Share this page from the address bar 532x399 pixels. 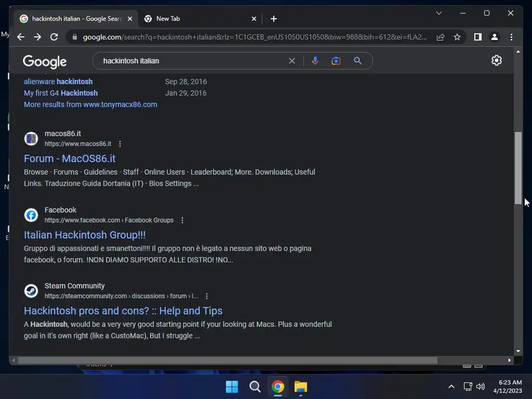441,37
